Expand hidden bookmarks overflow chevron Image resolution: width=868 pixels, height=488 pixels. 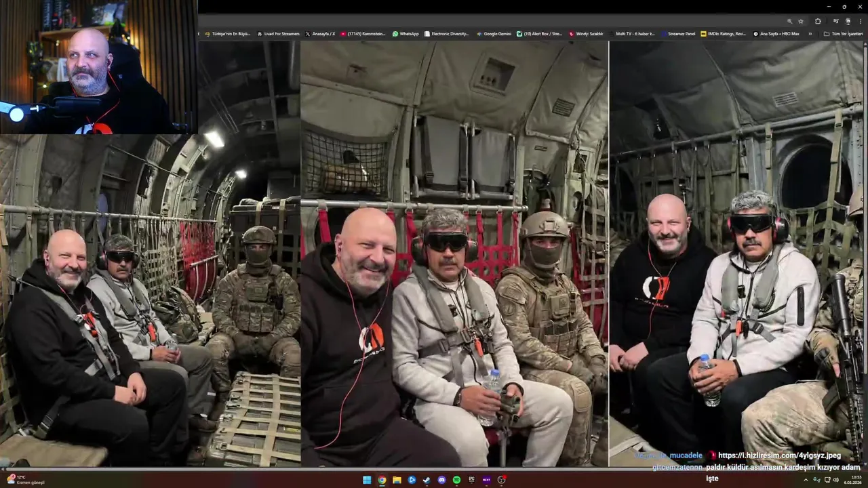[x=810, y=33]
